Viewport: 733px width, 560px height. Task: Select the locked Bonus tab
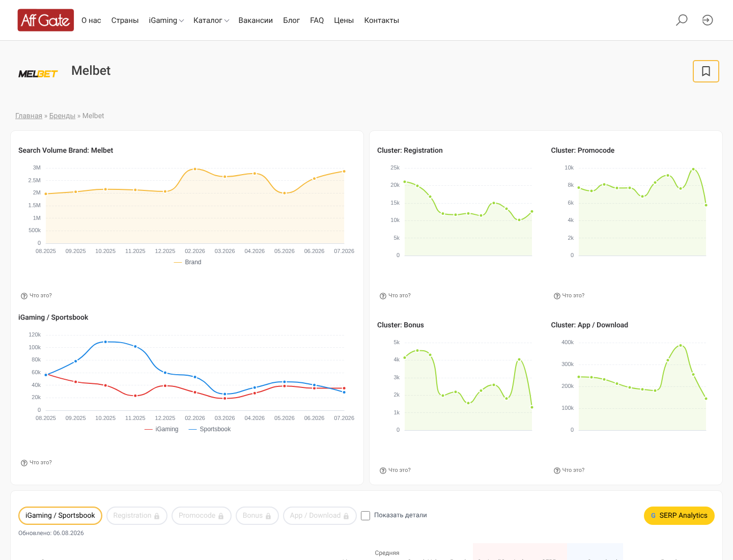click(x=257, y=516)
